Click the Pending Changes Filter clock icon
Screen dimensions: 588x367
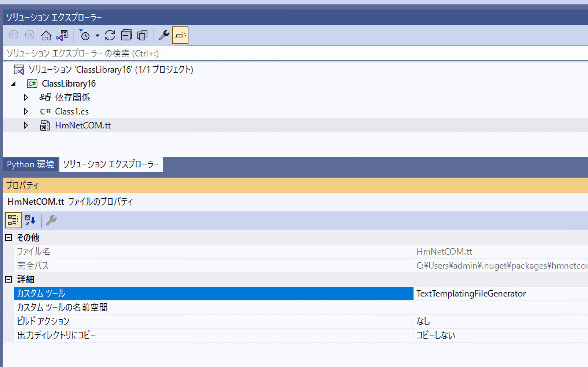pyautogui.click(x=84, y=35)
